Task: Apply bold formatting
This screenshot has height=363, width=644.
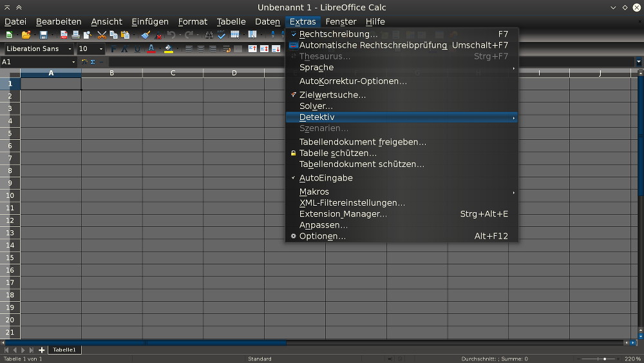Action: (x=113, y=49)
